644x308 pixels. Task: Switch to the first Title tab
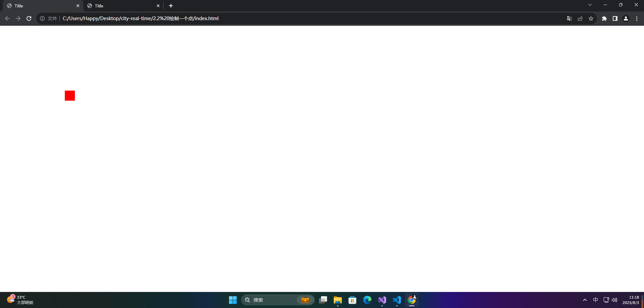click(x=43, y=6)
